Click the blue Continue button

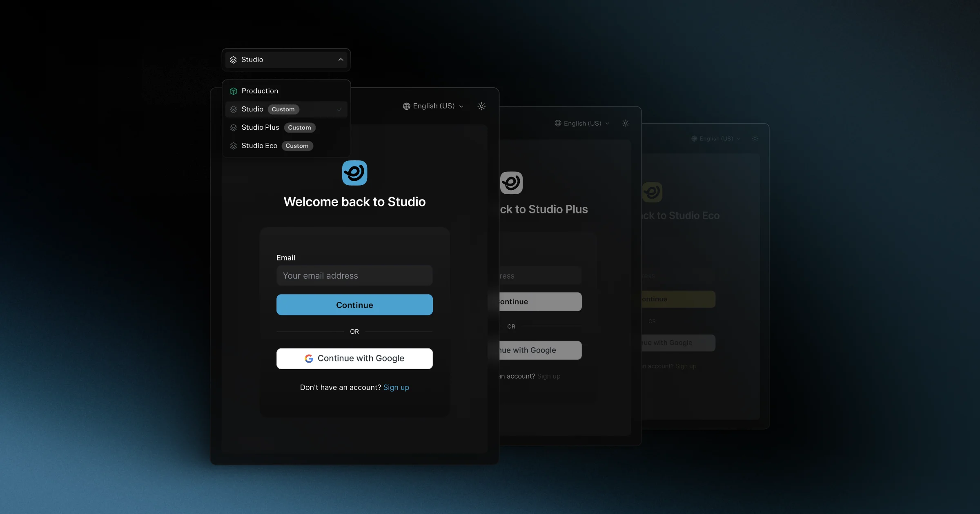coord(354,305)
